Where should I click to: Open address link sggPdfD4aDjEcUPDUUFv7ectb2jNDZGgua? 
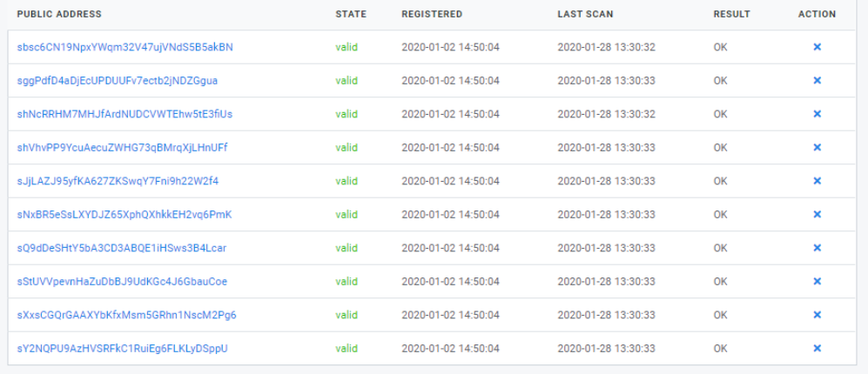pyautogui.click(x=118, y=81)
